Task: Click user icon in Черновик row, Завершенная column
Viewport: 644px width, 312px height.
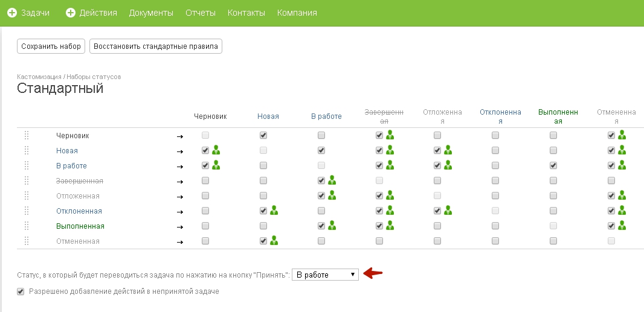Action: (390, 135)
